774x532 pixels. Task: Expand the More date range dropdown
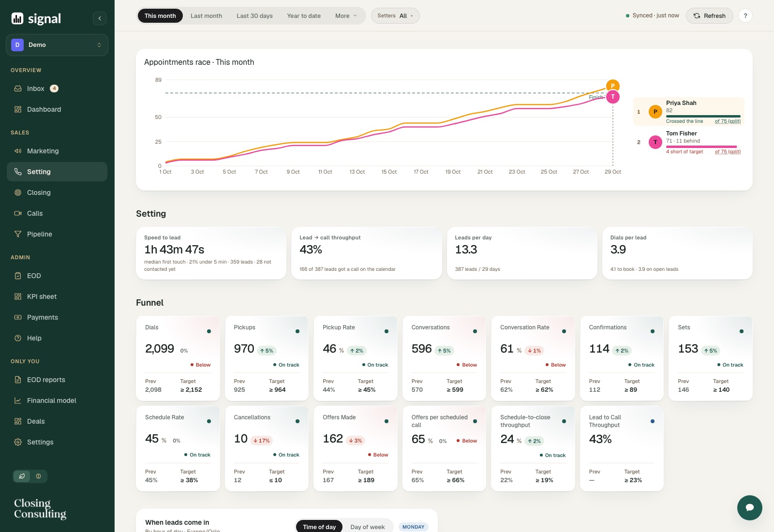(346, 16)
